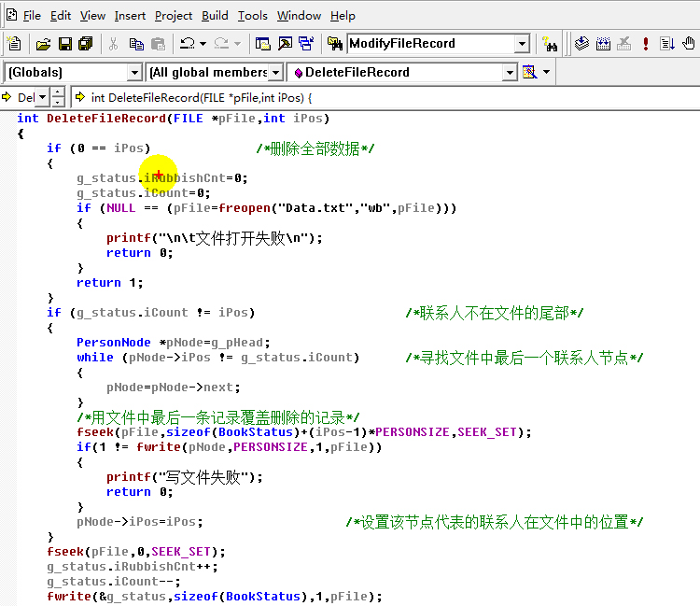Click the document icon left of File menu
700x606 pixels.
point(11,15)
